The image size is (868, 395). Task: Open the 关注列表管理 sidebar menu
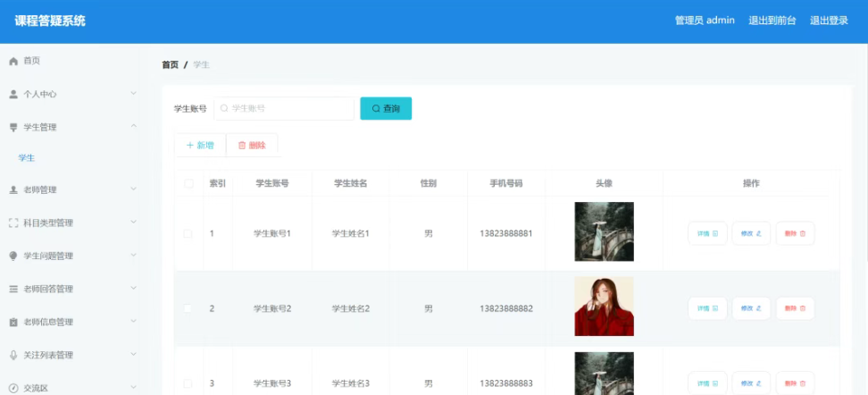pyautogui.click(x=73, y=355)
